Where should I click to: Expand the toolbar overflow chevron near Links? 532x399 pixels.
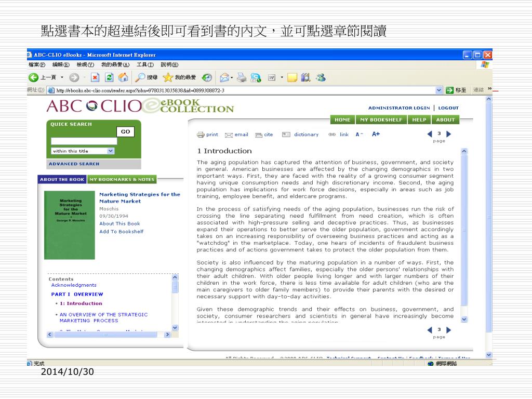pos(489,89)
